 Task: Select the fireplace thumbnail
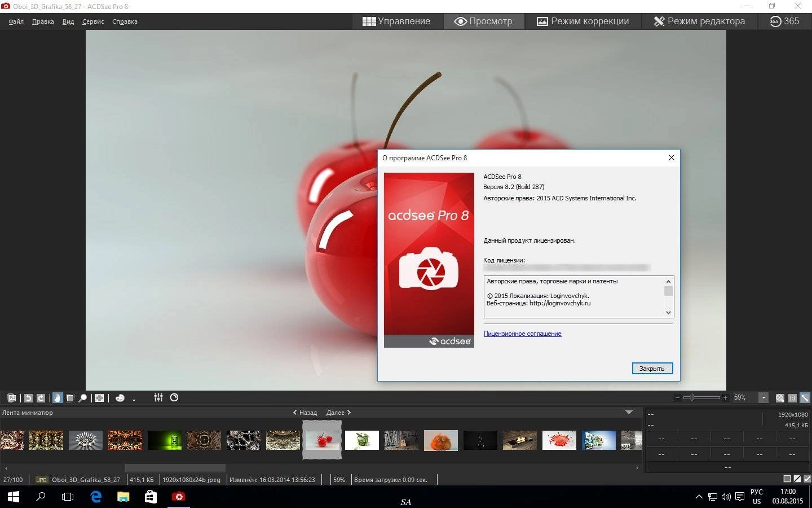(520, 440)
